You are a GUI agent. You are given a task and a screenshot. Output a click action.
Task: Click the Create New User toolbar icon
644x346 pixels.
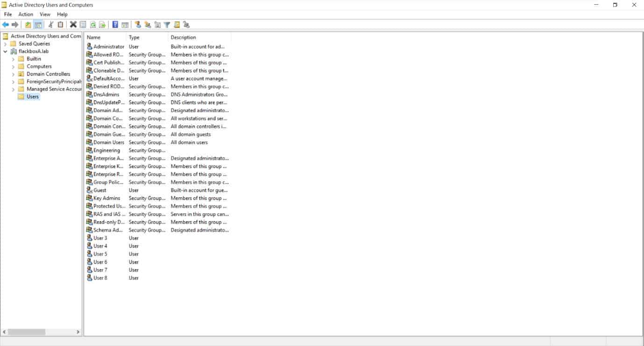pyautogui.click(x=138, y=25)
